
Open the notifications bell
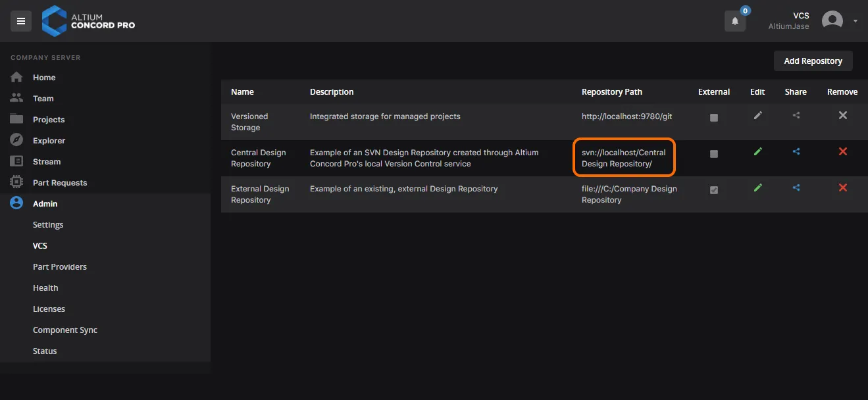[735, 21]
